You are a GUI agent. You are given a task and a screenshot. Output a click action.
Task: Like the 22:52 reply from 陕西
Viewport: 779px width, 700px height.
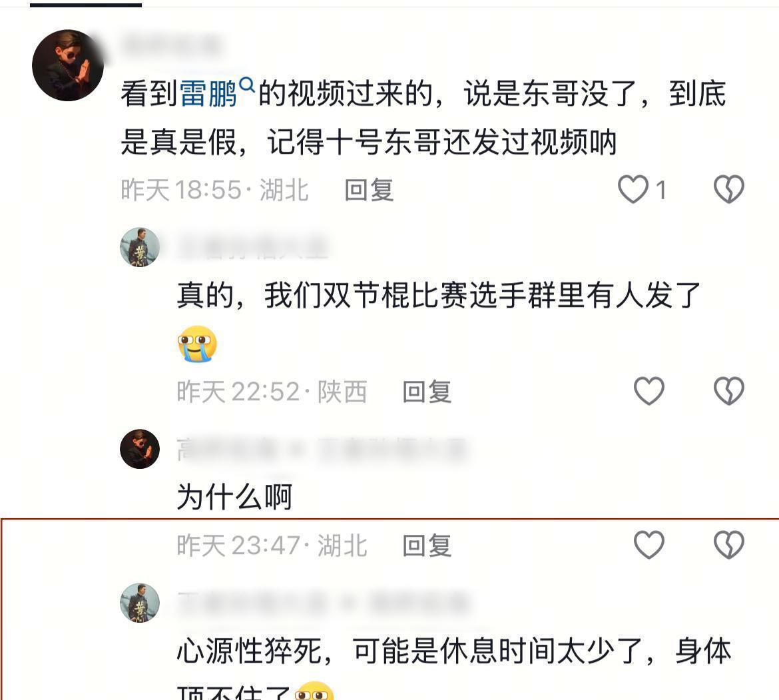coord(649,391)
